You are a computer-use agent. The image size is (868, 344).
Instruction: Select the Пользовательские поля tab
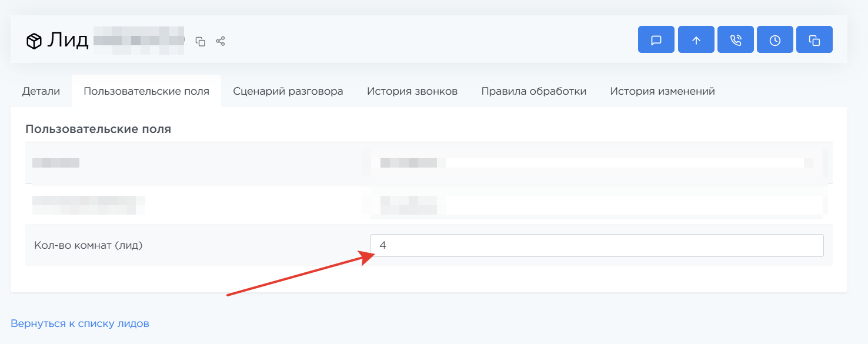[x=146, y=91]
